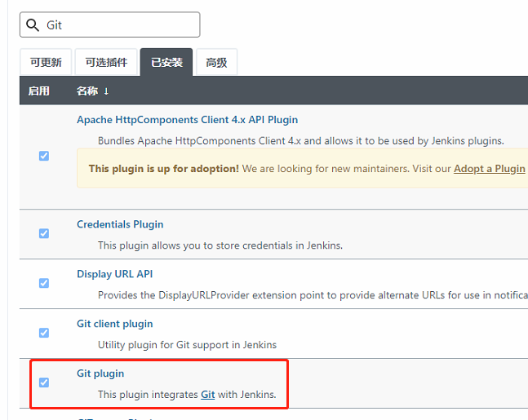Image resolution: width=528 pixels, height=420 pixels.
Task: Click 'This plugin allows you to store credentials' text
Action: 220,245
